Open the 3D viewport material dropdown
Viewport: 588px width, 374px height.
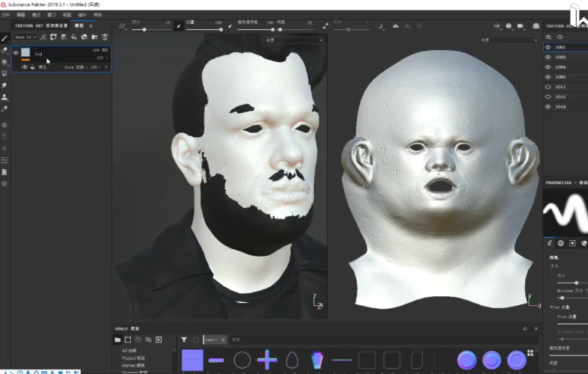click(293, 40)
